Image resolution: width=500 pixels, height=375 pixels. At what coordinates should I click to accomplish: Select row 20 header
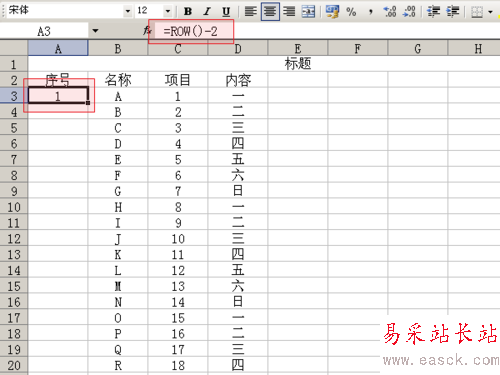[x=14, y=365]
